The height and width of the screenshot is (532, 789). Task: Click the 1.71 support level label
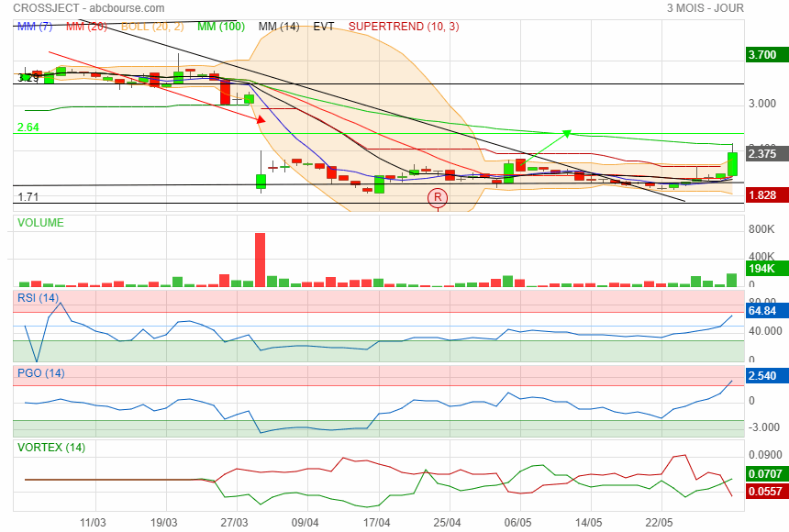pos(28,197)
